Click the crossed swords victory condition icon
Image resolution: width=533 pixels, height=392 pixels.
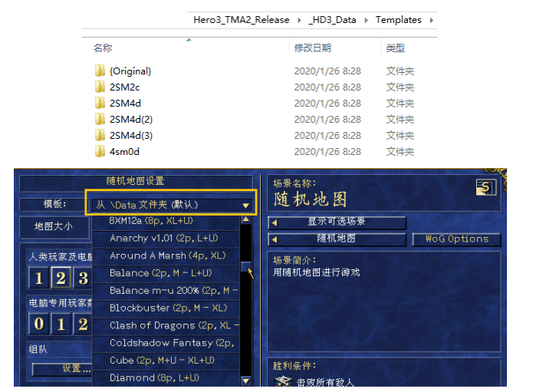(x=283, y=381)
